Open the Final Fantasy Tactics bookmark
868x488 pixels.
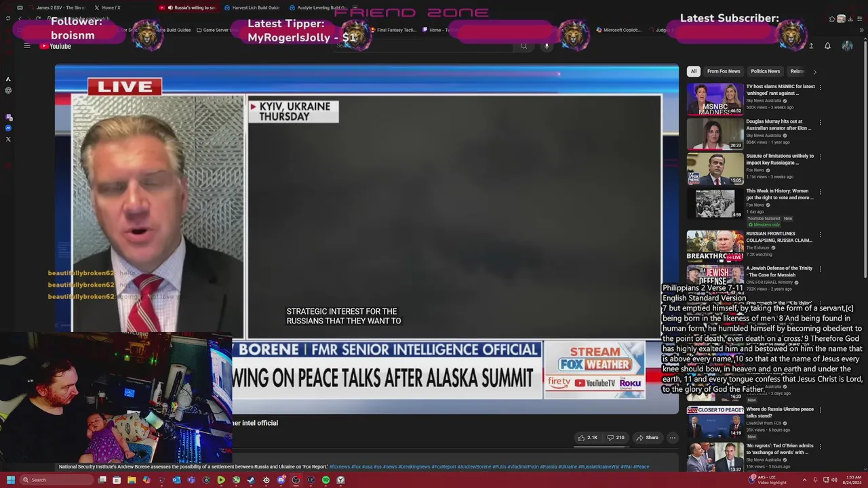click(x=394, y=30)
